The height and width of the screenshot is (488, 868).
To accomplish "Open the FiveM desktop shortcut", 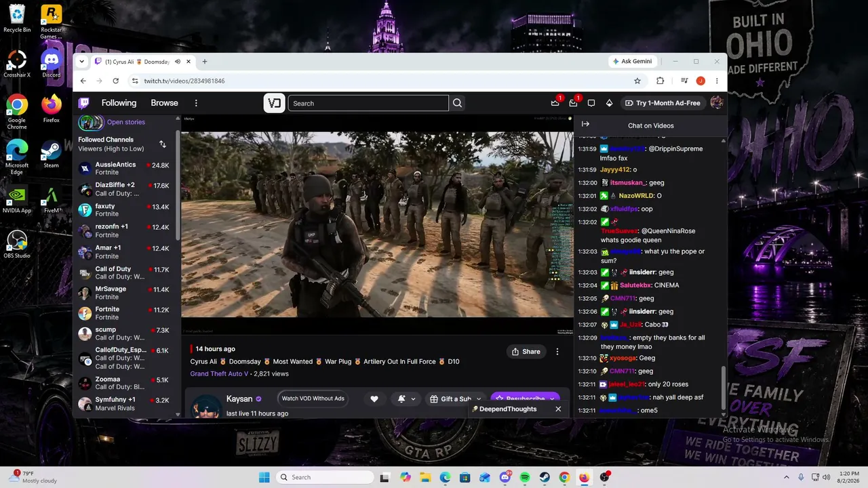I will coord(52,200).
